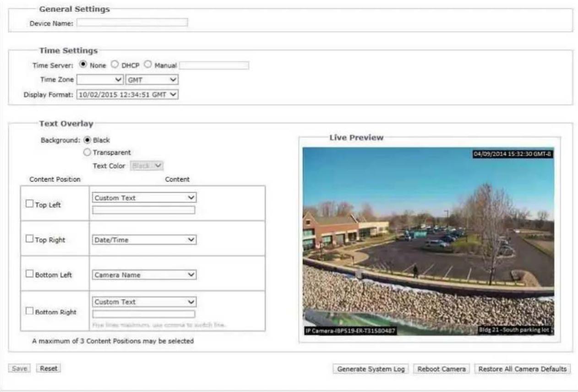Viewport: 578px width, 392px height.
Task: Click the Reset button
Action: point(48,368)
